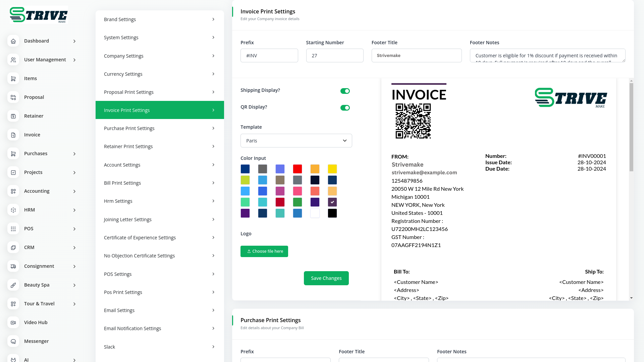Click the Consignment truck icon
644x362 pixels.
(13, 266)
